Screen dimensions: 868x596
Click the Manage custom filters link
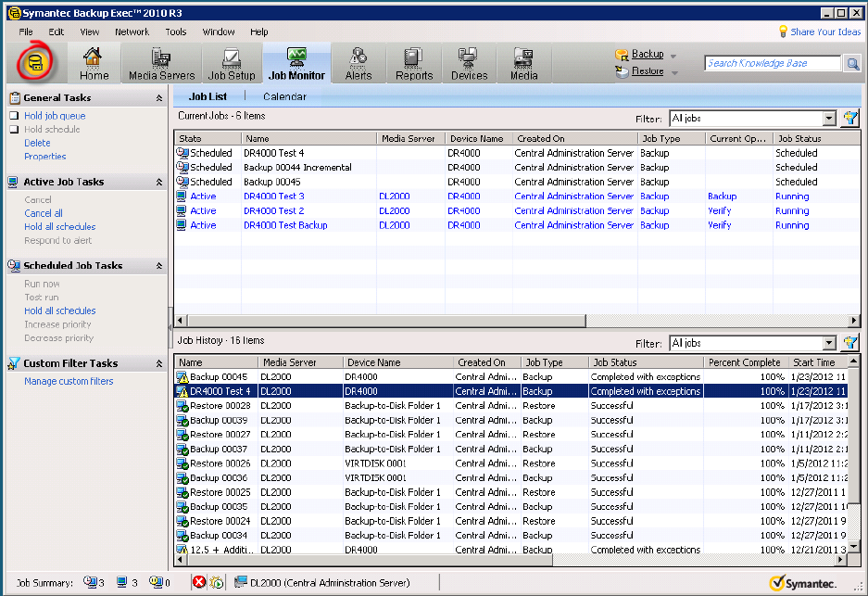[x=69, y=382]
